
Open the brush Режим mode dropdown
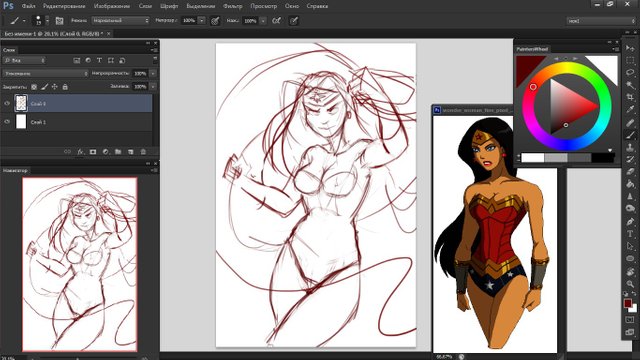tap(121, 20)
